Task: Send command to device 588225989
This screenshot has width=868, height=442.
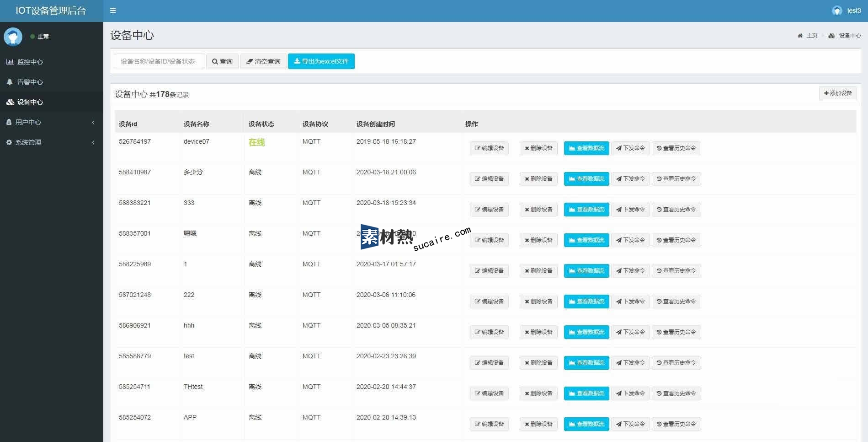Action: pos(630,271)
